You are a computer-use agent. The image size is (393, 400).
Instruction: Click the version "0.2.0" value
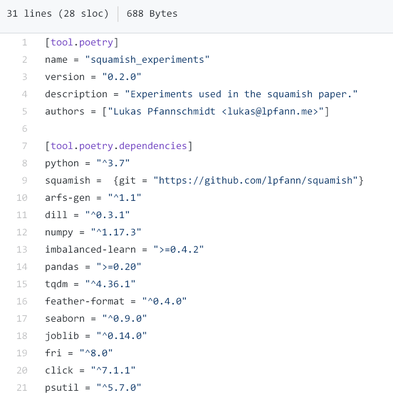click(x=122, y=77)
